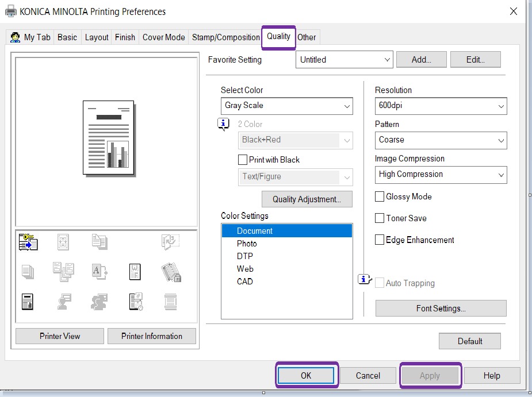
Task: Click the My Tab icon on its tab
Action: [14, 37]
